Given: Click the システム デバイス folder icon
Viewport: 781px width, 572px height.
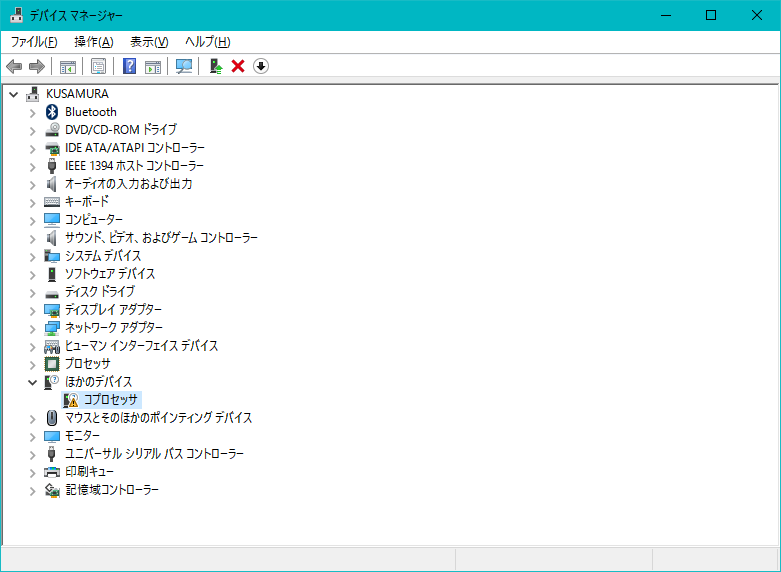Looking at the screenshot, I should tap(52, 256).
